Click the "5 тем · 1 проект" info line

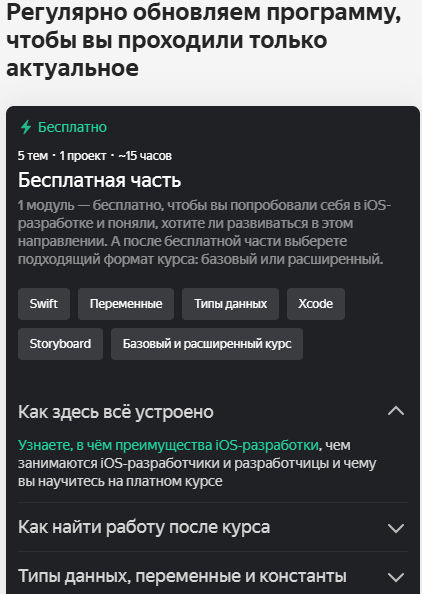pyautogui.click(x=95, y=156)
